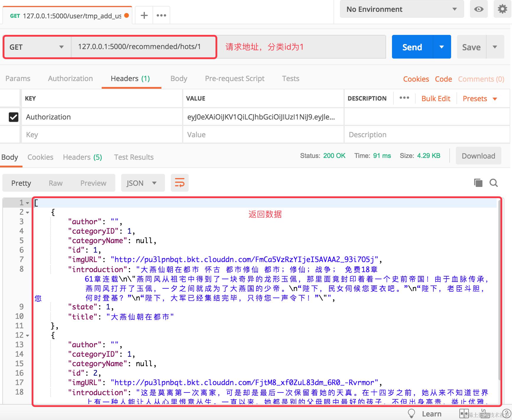The image size is (512, 420).
Task: Open the Bulk Edit link
Action: click(x=436, y=98)
